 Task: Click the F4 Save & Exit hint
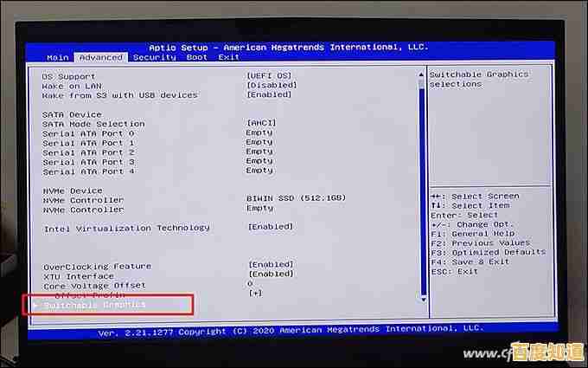point(470,261)
